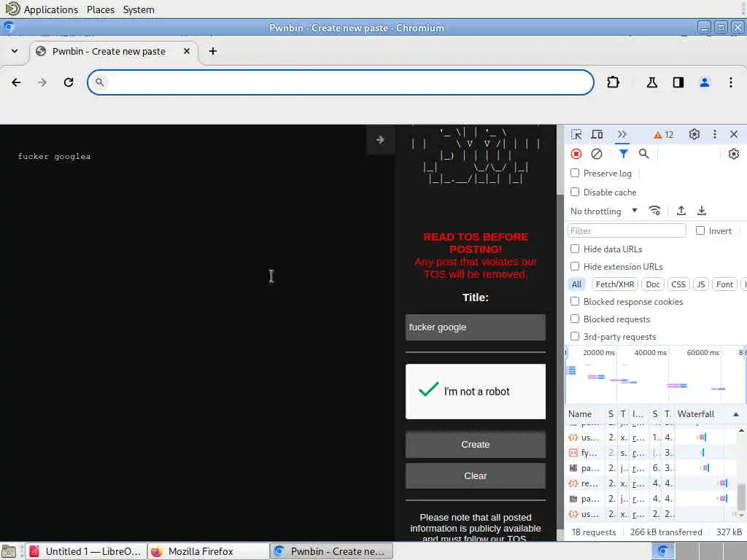Click the paste Title input field
Viewport: 747px width, 560px height.
476,327
